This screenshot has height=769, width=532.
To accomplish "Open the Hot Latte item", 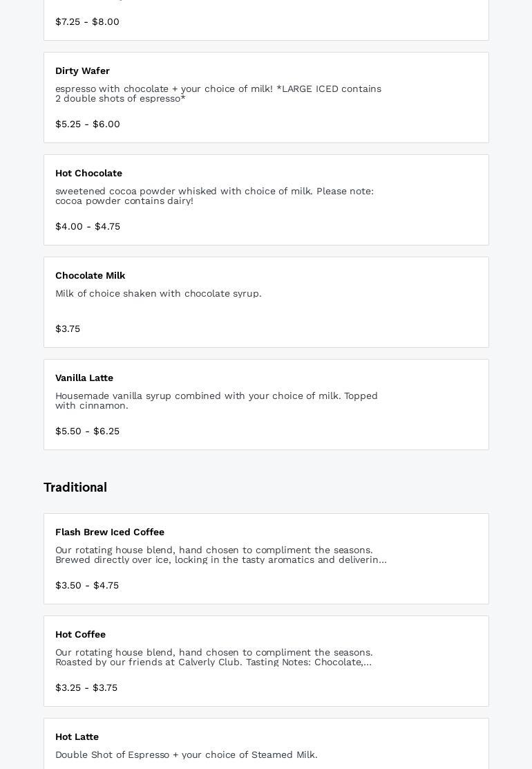I will pos(77,736).
